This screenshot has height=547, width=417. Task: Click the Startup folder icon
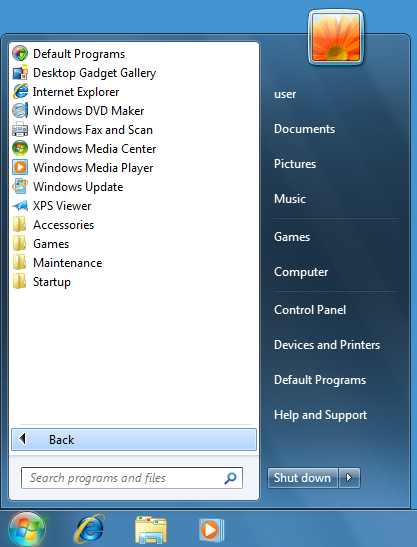[20, 282]
